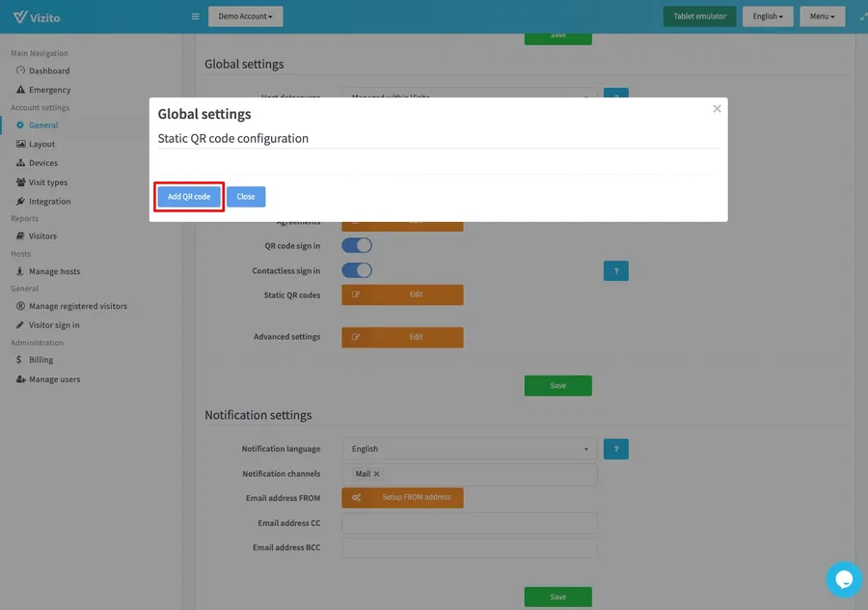The height and width of the screenshot is (610, 868).
Task: Click the help icon next to Notification language
Action: coord(615,449)
